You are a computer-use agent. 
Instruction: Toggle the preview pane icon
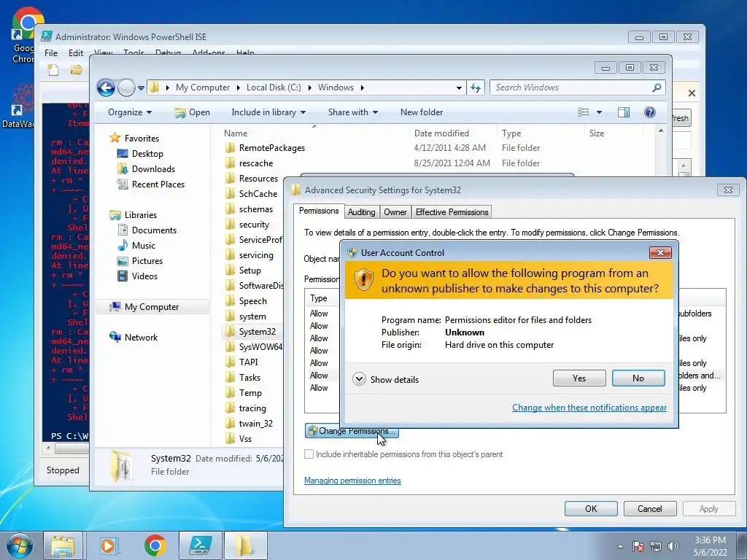click(624, 112)
